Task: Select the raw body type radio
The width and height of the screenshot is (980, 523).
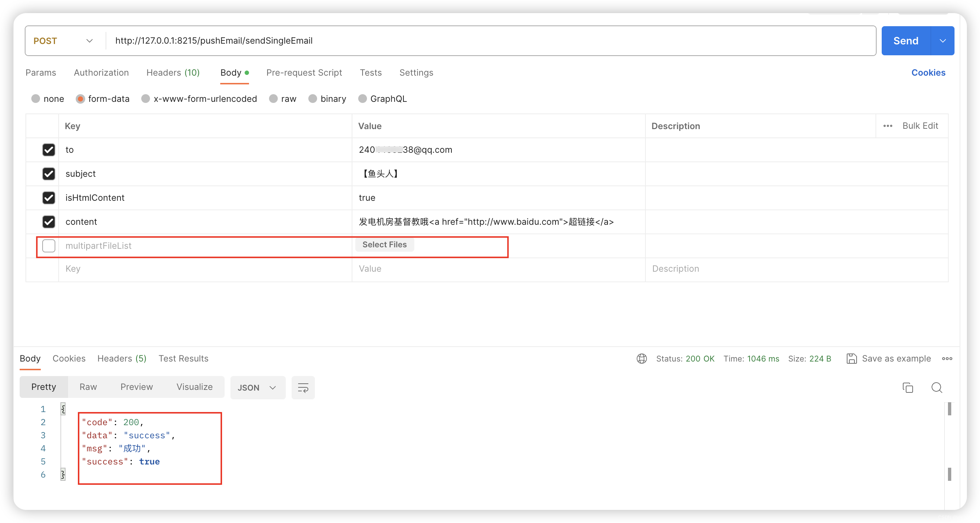Action: [273, 99]
